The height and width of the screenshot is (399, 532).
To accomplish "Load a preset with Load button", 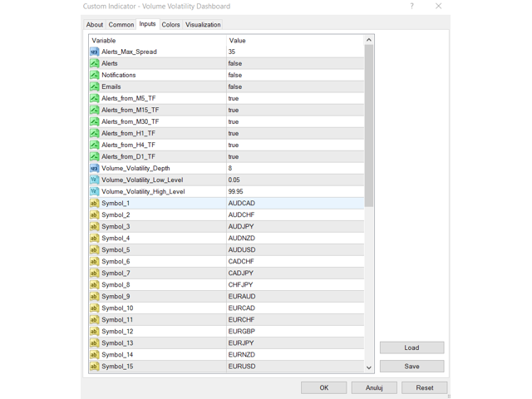I will [x=411, y=347].
